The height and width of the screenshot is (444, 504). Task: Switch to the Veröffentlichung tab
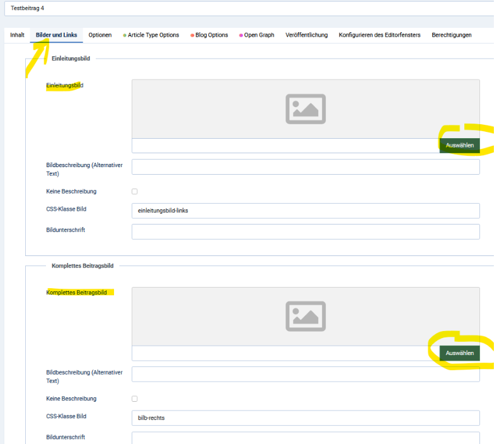(306, 35)
